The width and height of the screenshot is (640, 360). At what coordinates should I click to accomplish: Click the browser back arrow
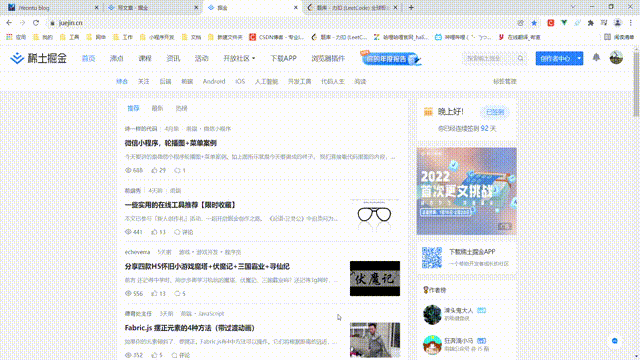[9, 23]
